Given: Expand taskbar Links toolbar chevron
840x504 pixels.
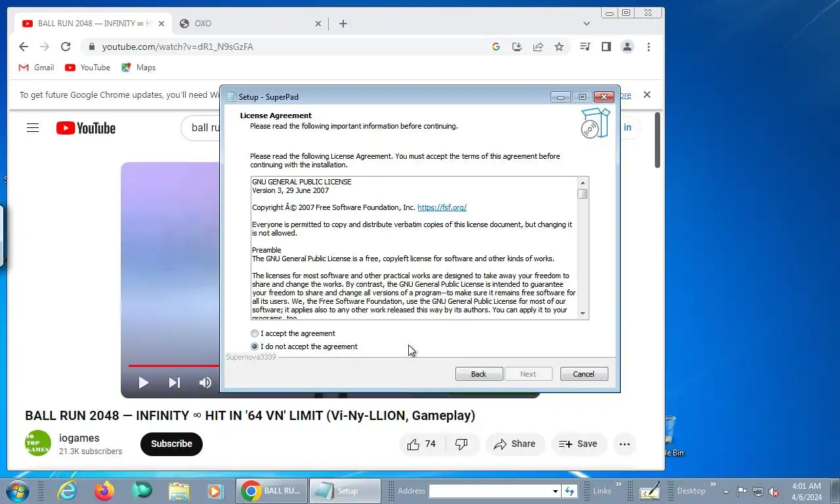Looking at the screenshot, I should (618, 485).
